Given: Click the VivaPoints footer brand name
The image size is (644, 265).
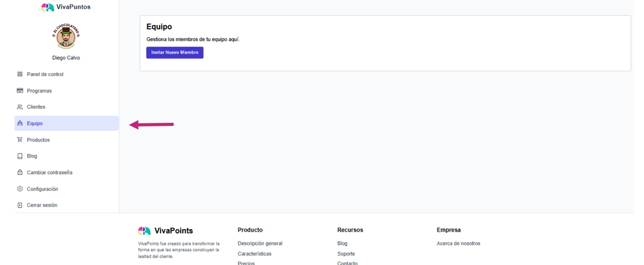Looking at the screenshot, I should point(174,230).
